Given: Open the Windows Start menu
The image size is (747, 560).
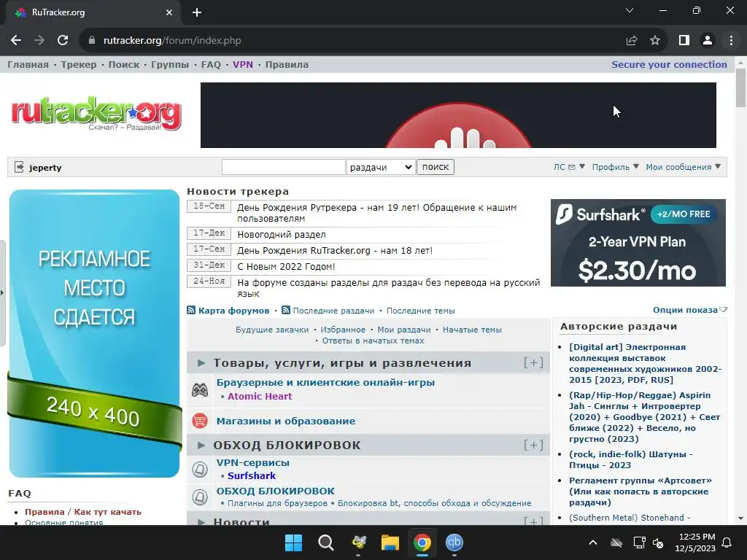Looking at the screenshot, I should coord(293,542).
